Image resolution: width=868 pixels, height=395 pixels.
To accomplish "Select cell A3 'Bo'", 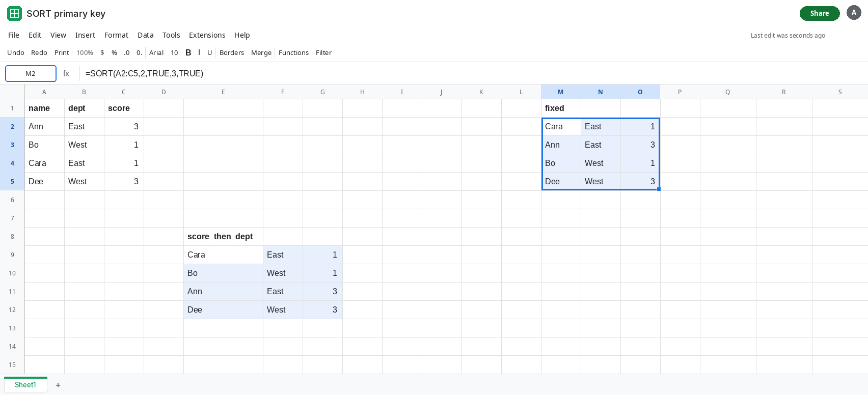I will [44, 145].
